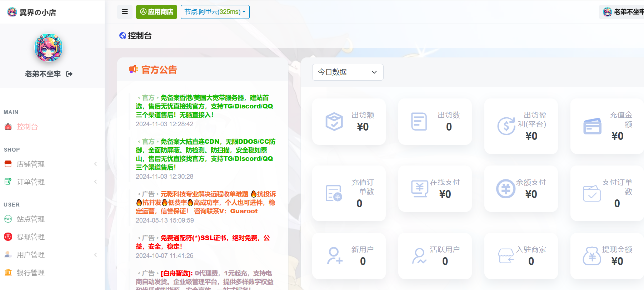Image resolution: width=644 pixels, height=290 pixels.
Task: Open the 今日数据 date range dropdown
Action: 348,72
